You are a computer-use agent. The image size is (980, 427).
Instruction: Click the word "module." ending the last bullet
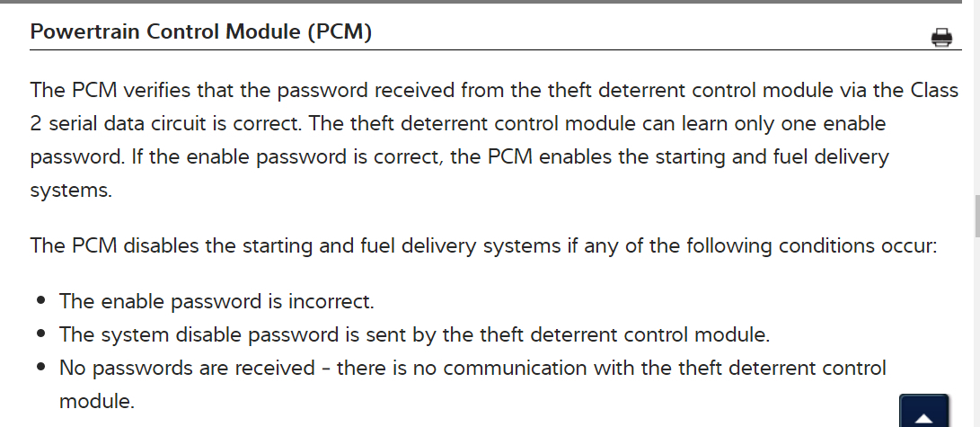(97, 401)
